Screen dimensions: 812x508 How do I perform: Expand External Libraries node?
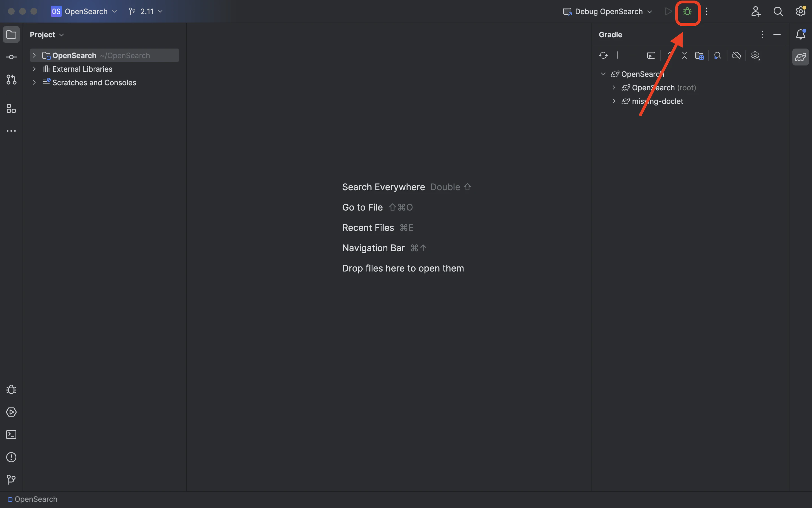coord(34,69)
